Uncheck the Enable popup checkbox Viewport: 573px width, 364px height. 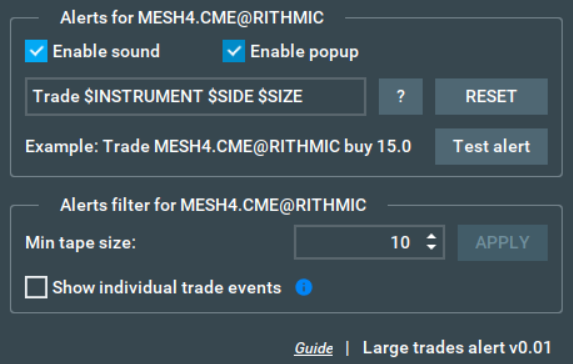point(234,51)
